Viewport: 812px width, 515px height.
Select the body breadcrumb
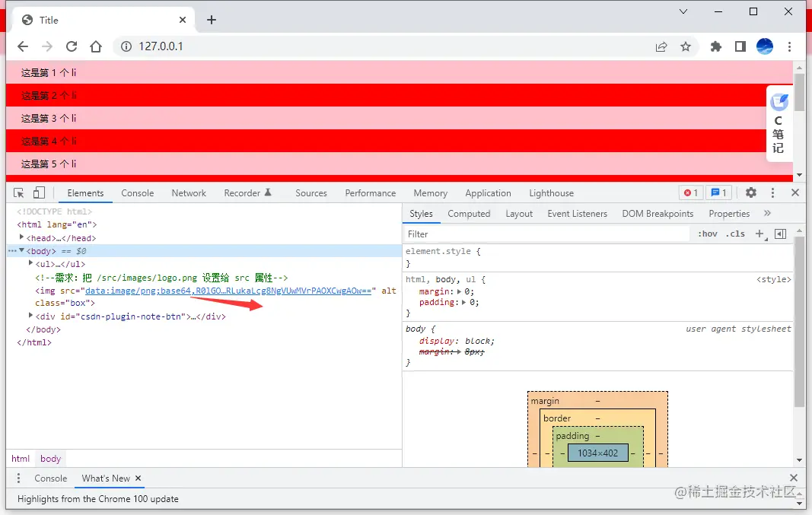[x=51, y=459]
